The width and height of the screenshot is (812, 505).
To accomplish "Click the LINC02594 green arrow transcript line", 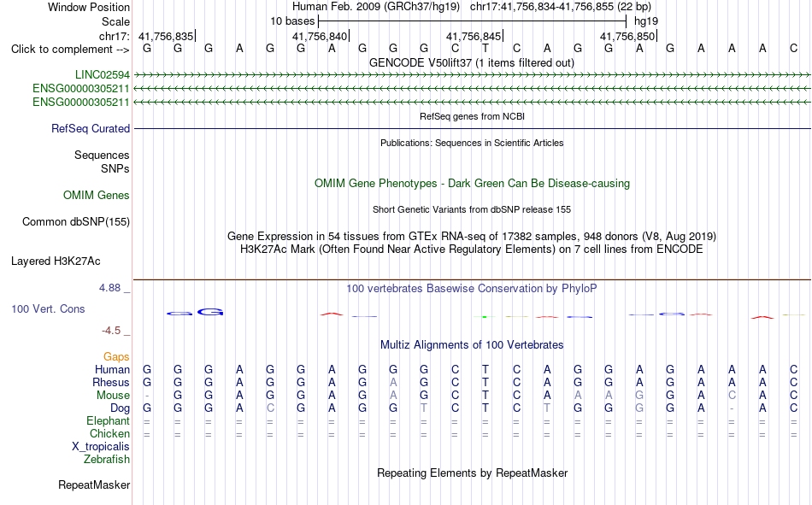I will [x=472, y=75].
